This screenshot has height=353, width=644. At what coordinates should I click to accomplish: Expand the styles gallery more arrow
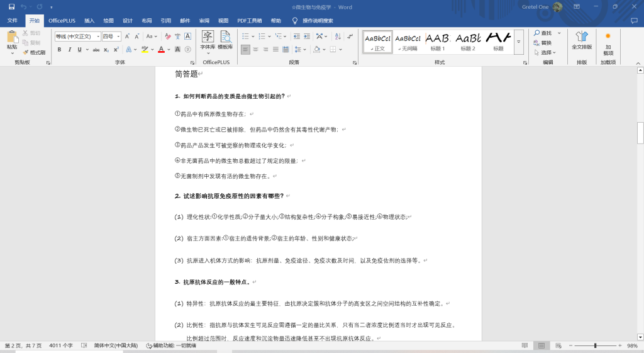click(x=519, y=42)
